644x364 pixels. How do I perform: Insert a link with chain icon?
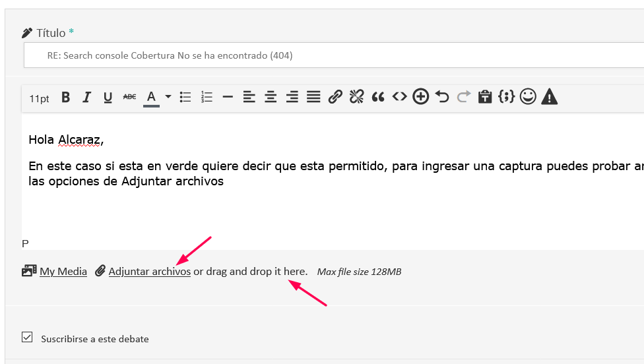pyautogui.click(x=335, y=97)
